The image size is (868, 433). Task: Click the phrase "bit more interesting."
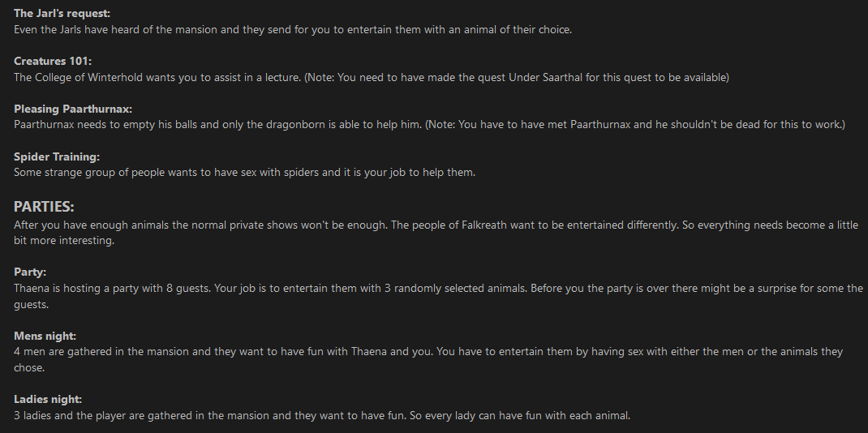(63, 241)
